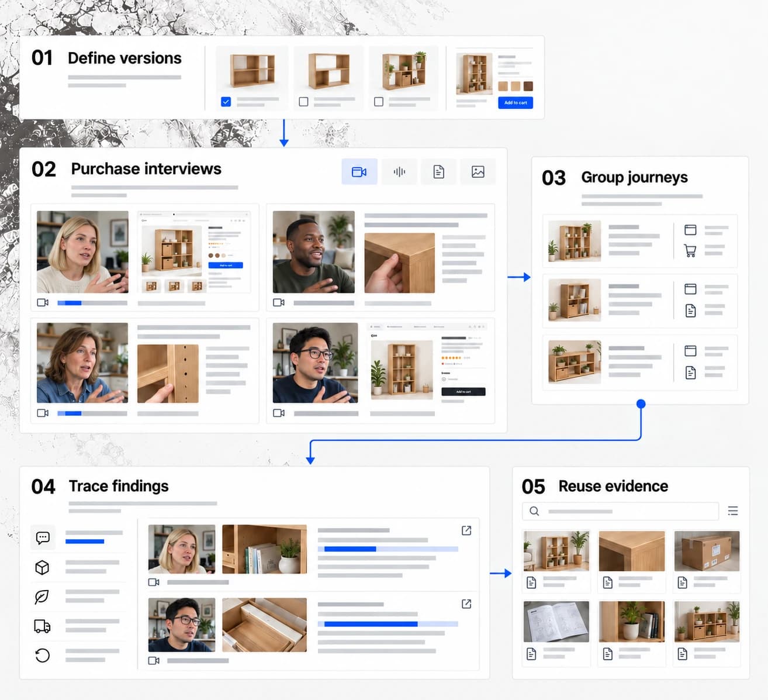Screen dimensions: 768x700
Task: Check the second shelf version checkbox
Action: point(303,102)
